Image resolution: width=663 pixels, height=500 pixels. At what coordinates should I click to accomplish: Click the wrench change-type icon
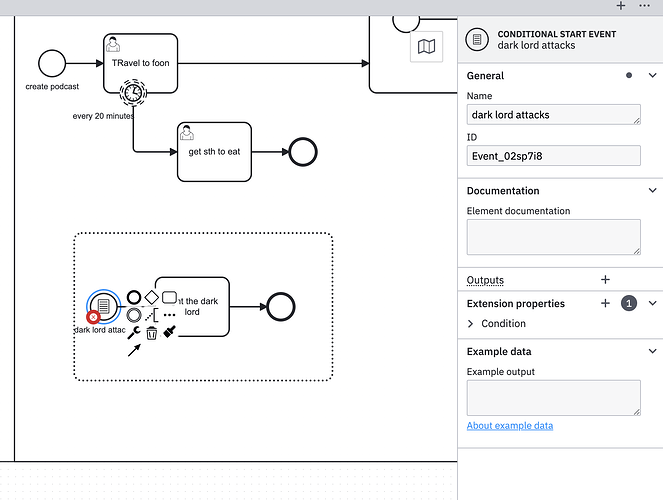click(x=134, y=333)
